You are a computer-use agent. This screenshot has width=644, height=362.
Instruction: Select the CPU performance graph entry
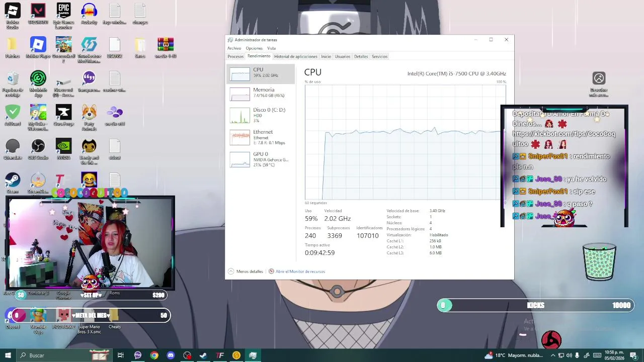tap(261, 73)
